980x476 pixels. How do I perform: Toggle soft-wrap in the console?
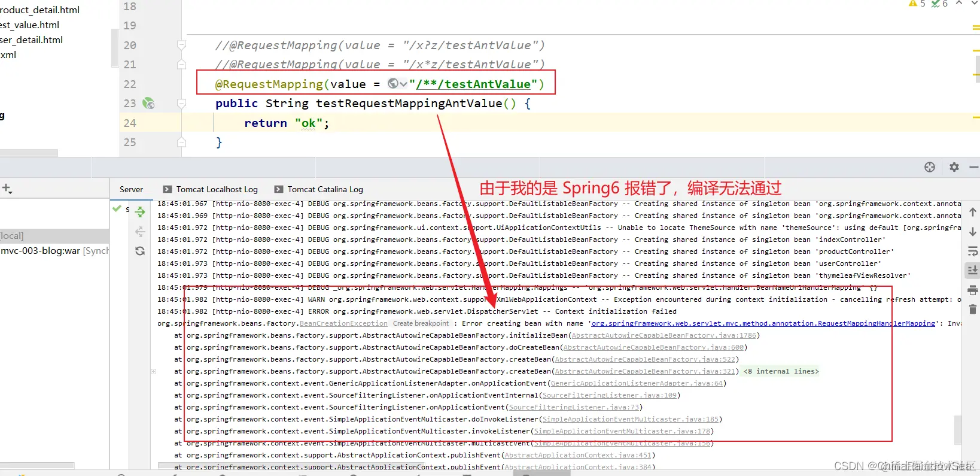(x=973, y=251)
